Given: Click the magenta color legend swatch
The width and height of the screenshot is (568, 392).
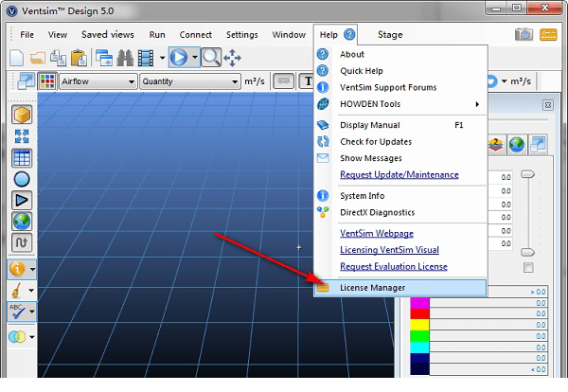Looking at the screenshot, I should (x=419, y=302).
